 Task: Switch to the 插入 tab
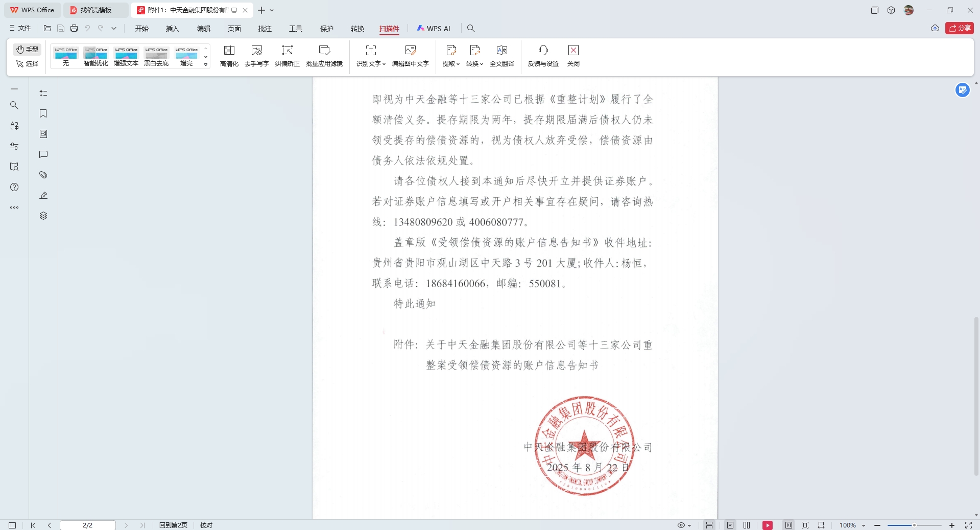[173, 29]
